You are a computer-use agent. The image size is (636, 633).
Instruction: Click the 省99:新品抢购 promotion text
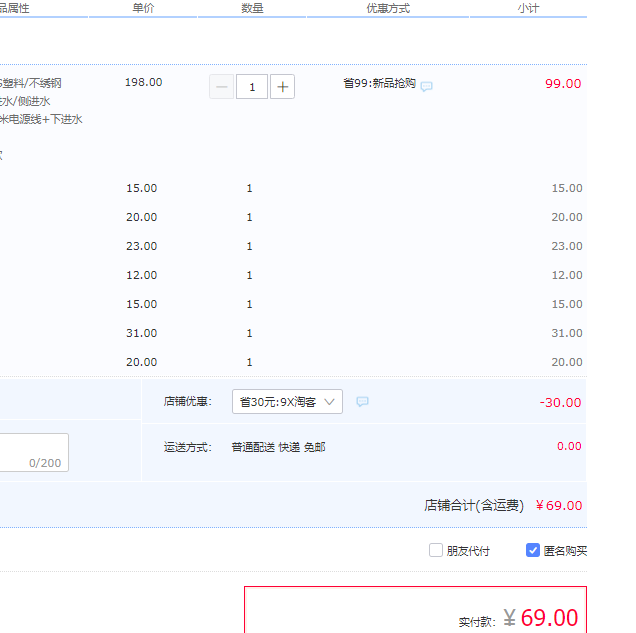click(x=380, y=83)
